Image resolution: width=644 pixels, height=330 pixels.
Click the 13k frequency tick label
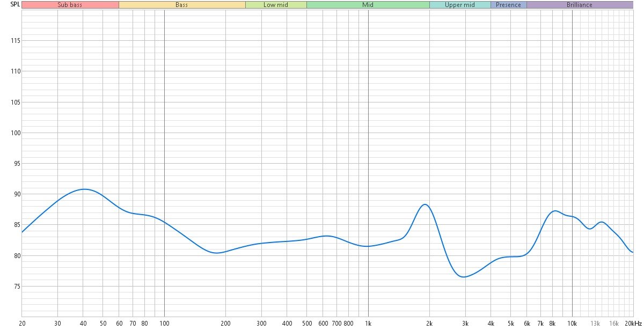(595, 324)
